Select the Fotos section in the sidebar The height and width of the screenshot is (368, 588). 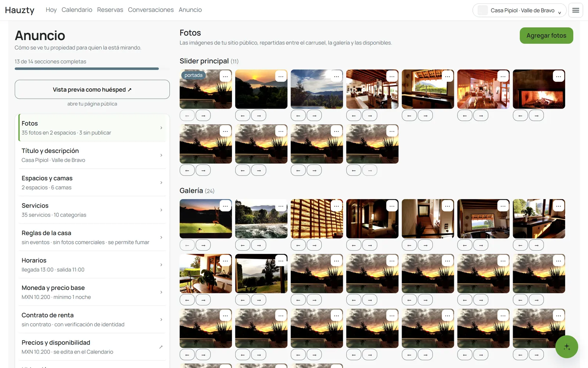tap(92, 128)
